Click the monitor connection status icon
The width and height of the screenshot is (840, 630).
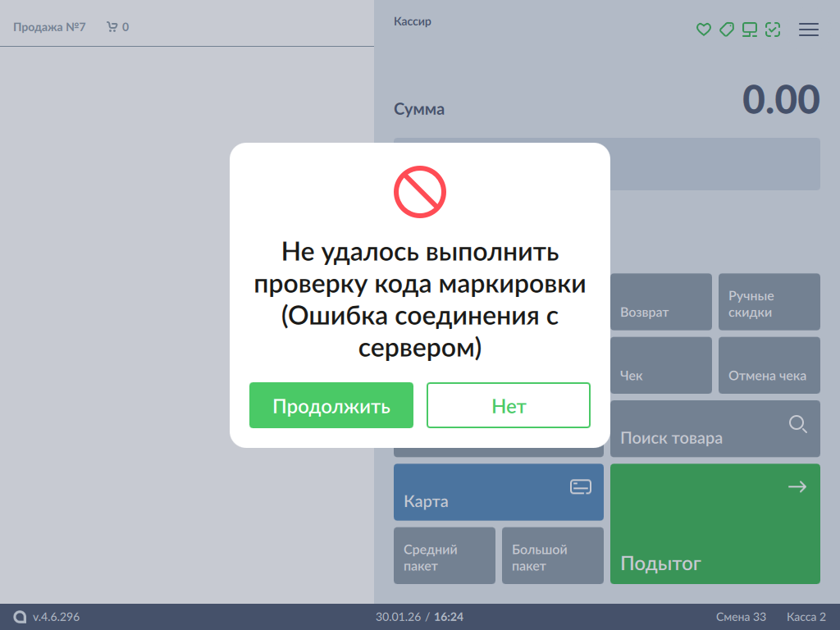tap(749, 30)
